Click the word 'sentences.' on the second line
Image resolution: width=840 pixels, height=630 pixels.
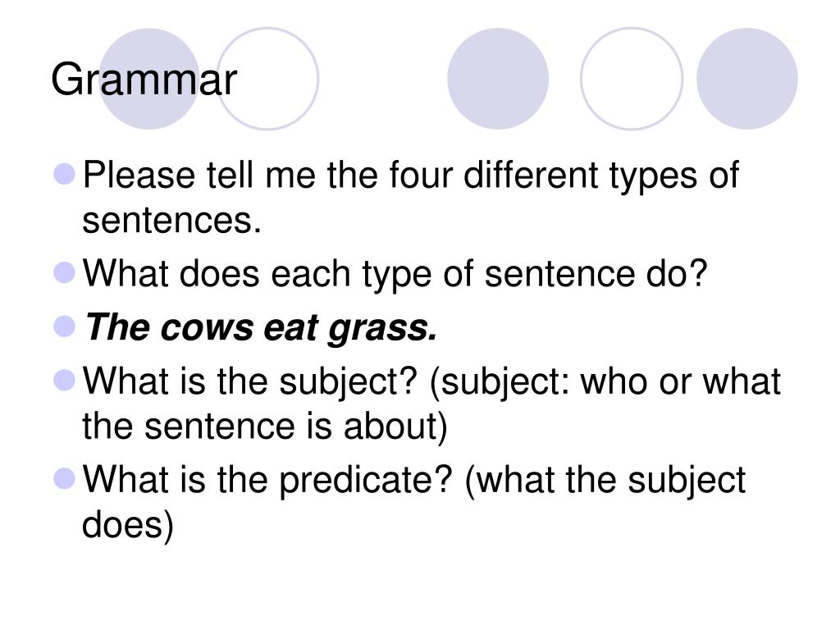(171, 220)
